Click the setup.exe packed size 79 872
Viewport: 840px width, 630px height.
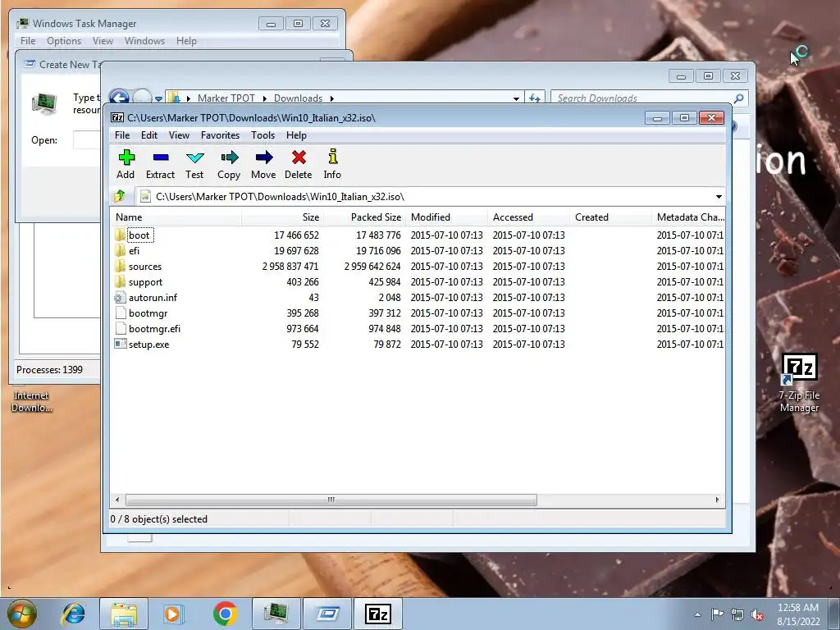387,345
